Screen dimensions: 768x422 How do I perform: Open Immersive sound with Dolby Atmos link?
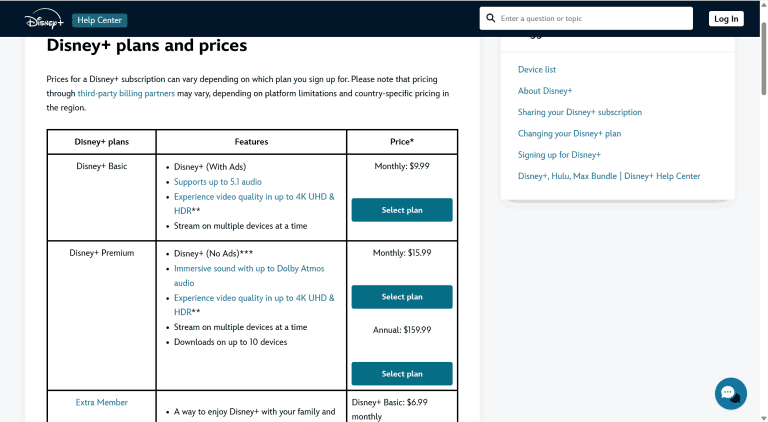pyautogui.click(x=249, y=268)
